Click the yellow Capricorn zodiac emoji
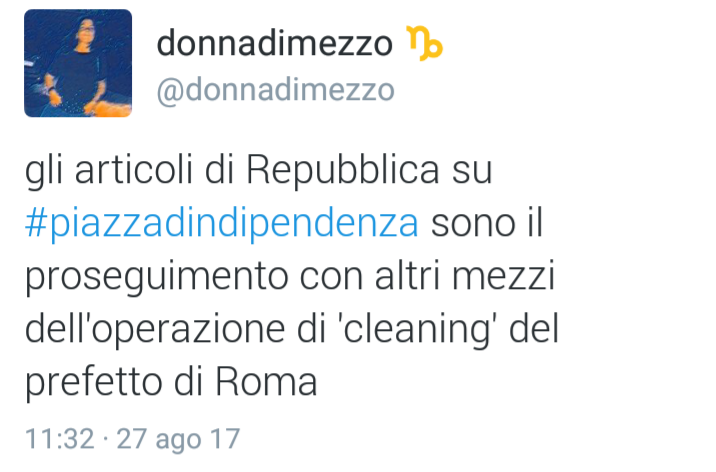The height and width of the screenshot is (472, 716). 424,43
